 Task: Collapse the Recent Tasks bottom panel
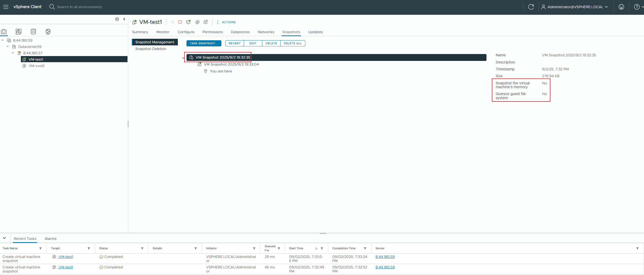click(4, 238)
